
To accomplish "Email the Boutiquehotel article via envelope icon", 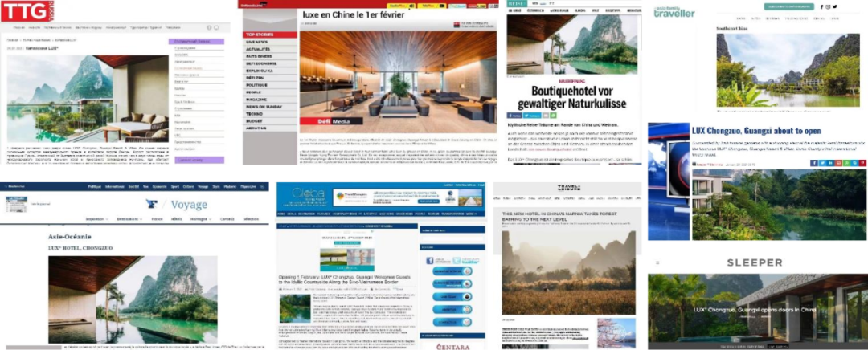I will (x=545, y=116).
